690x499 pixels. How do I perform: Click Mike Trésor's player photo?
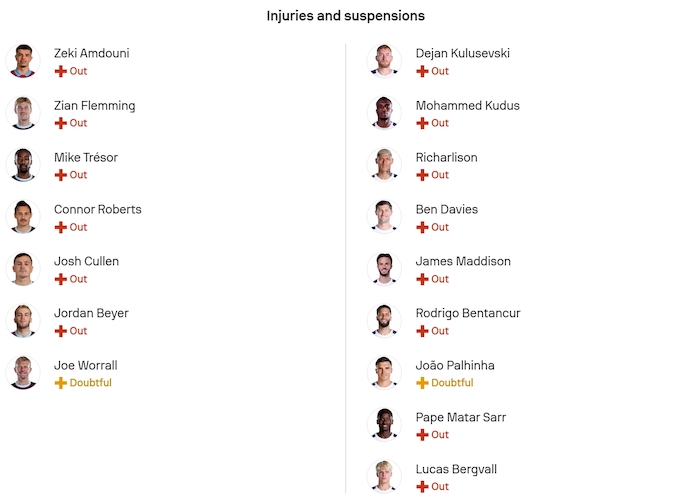[x=22, y=165]
